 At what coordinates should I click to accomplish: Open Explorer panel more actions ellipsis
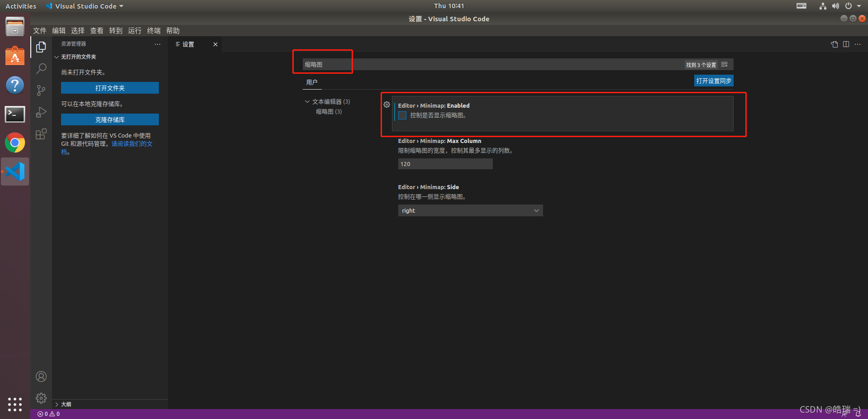click(x=157, y=44)
